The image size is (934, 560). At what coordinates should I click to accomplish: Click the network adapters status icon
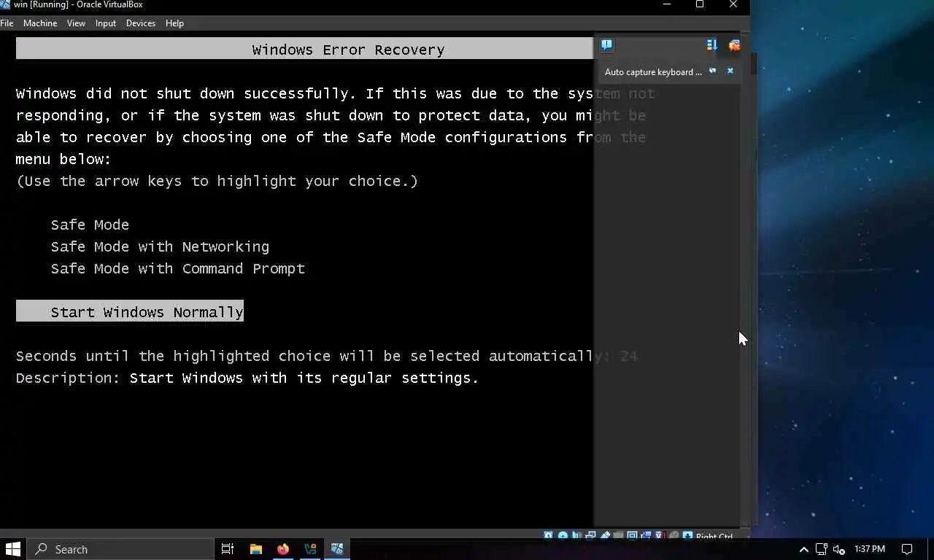pos(590,536)
